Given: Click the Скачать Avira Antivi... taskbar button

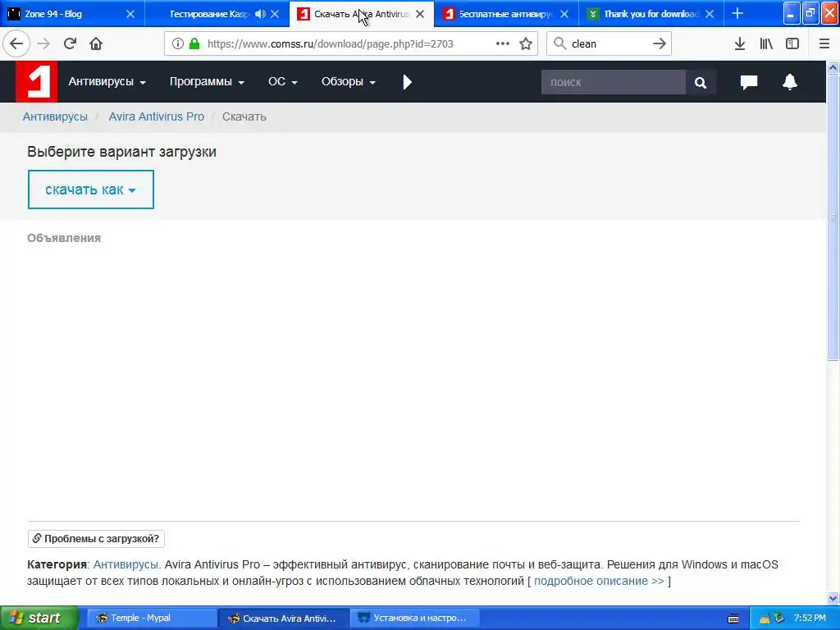Looking at the screenshot, I should [283, 619].
